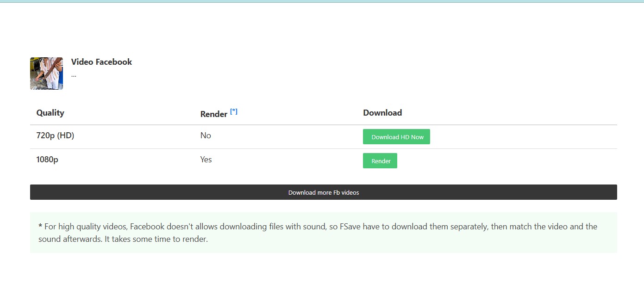Screen dimensions: 644x289
Task: Click the Download column header
Action: (382, 113)
